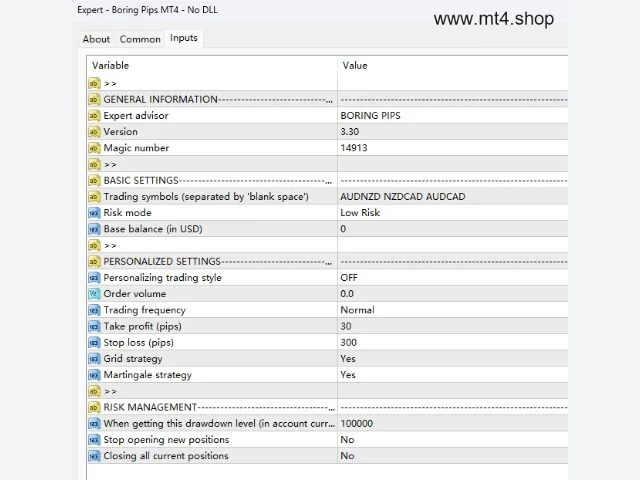640x480 pixels.
Task: Open the Grid strategy value Yes
Action: [x=348, y=358]
